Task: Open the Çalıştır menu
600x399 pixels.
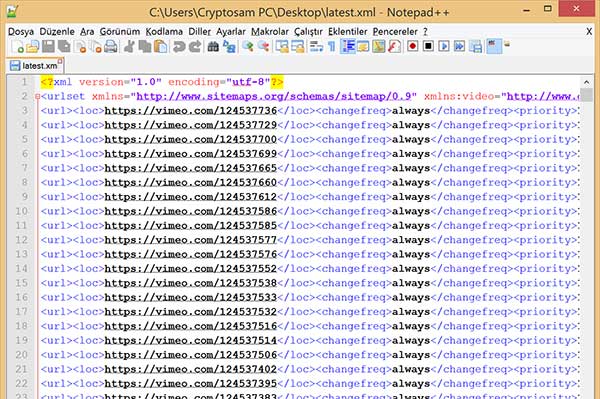Action: [308, 31]
